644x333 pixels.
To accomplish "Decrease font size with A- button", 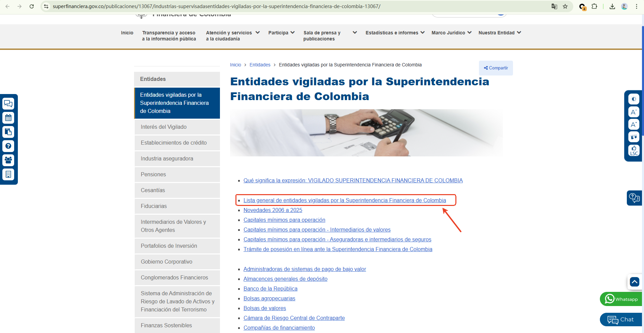I will tap(634, 112).
